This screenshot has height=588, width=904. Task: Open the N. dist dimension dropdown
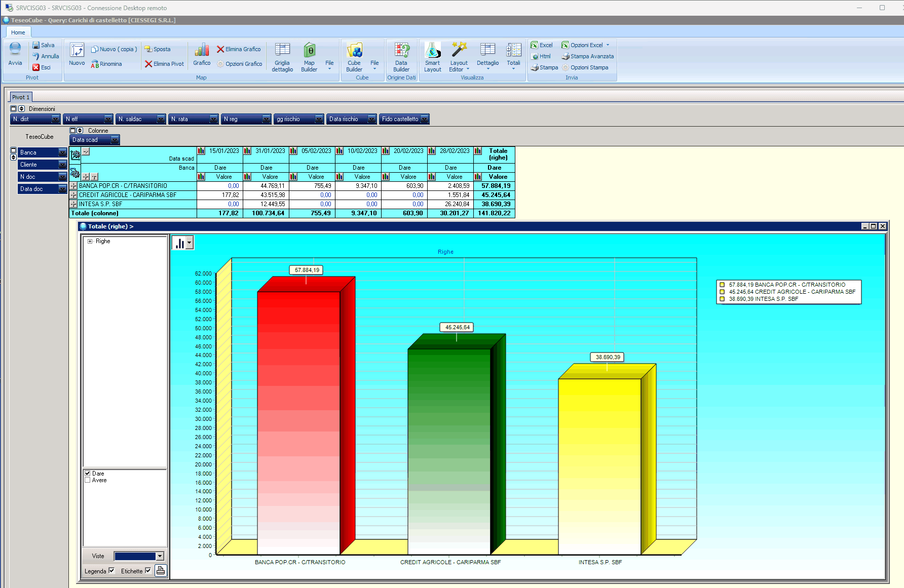click(x=55, y=119)
